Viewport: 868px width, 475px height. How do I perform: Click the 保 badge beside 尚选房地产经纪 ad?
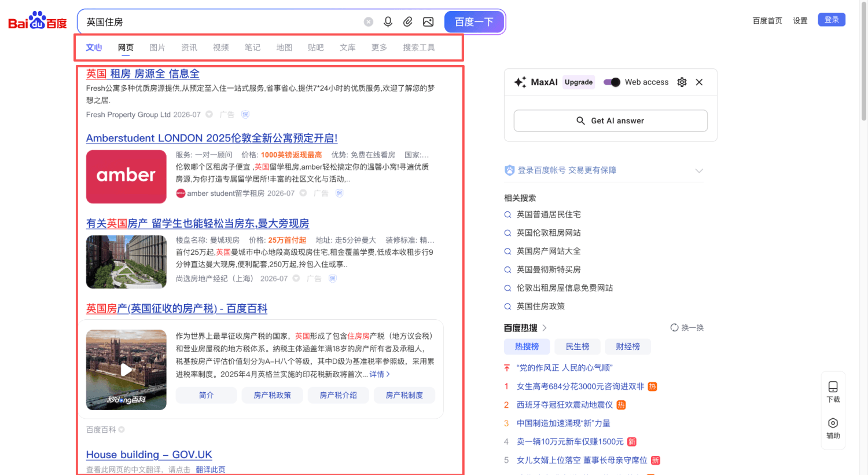click(x=333, y=279)
